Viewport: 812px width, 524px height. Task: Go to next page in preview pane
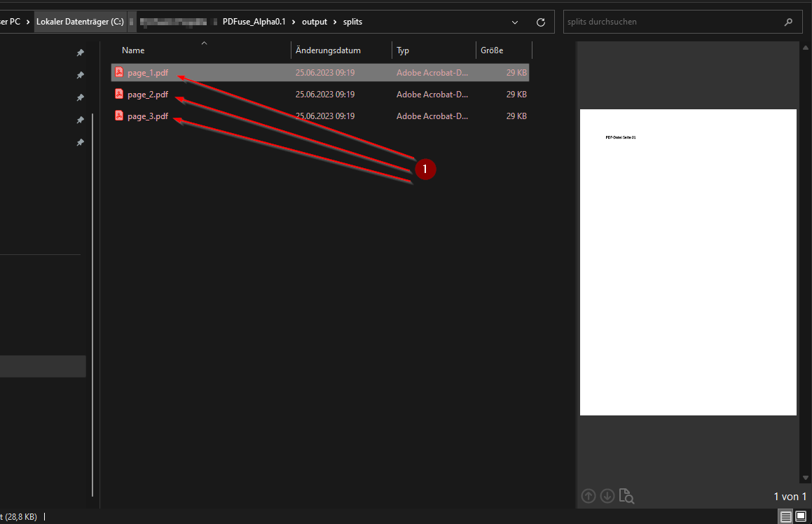click(x=607, y=496)
